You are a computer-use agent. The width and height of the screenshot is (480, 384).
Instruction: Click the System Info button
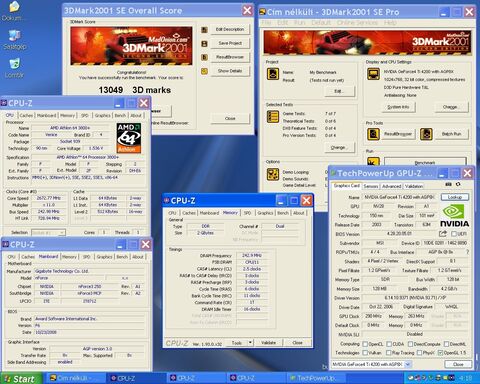click(x=398, y=107)
